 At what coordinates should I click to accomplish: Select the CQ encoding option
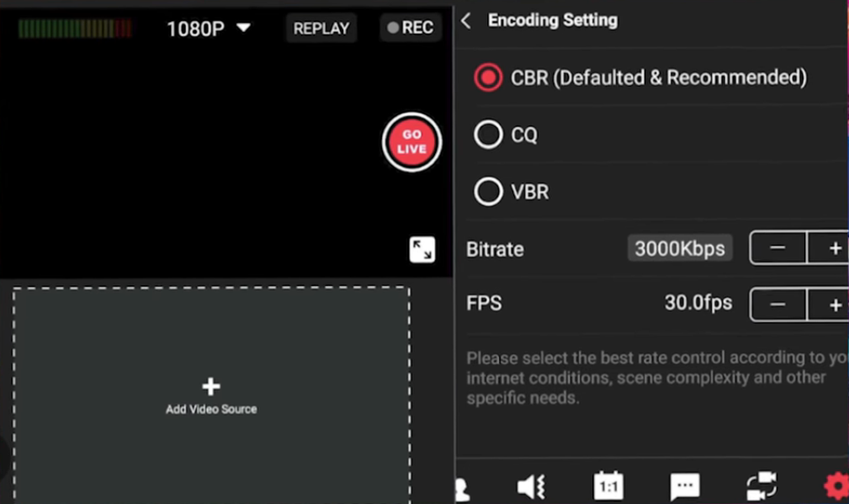tap(488, 135)
